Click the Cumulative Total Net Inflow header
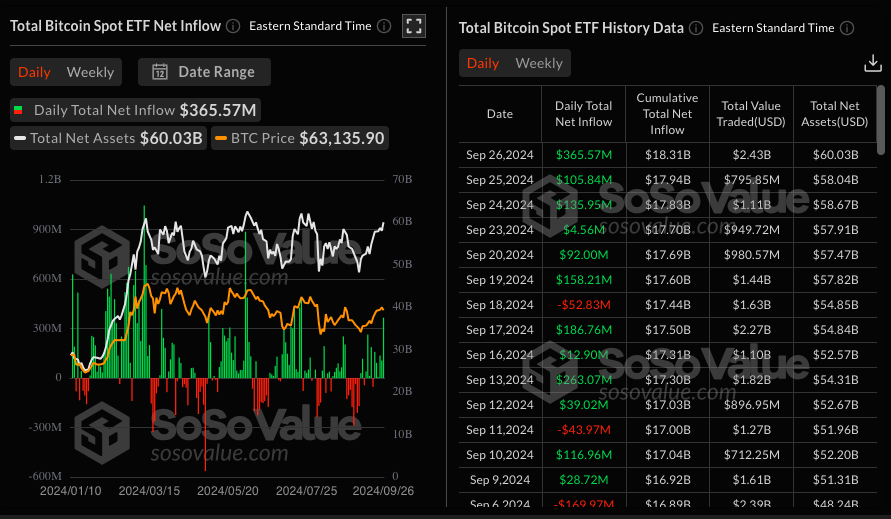 (667, 114)
